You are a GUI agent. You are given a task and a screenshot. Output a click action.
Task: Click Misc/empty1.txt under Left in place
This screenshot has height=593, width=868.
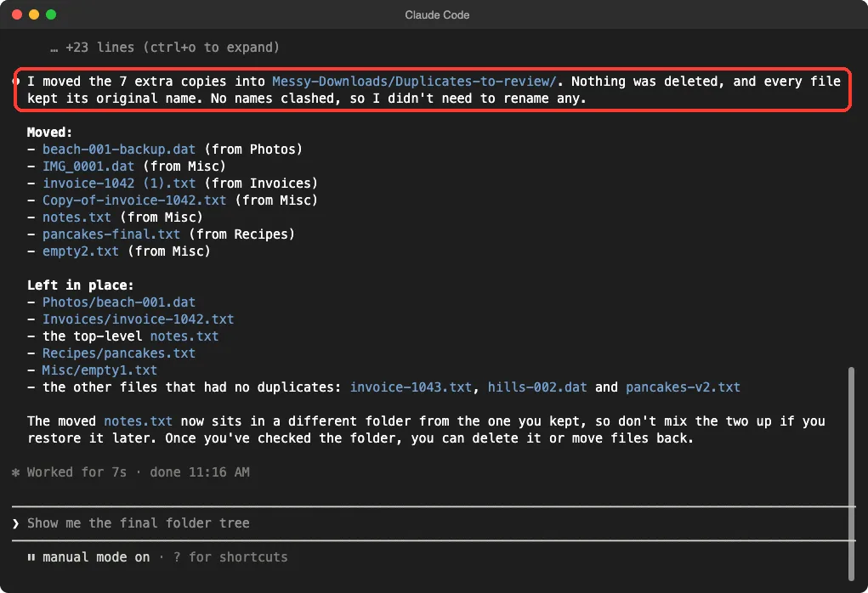point(99,370)
